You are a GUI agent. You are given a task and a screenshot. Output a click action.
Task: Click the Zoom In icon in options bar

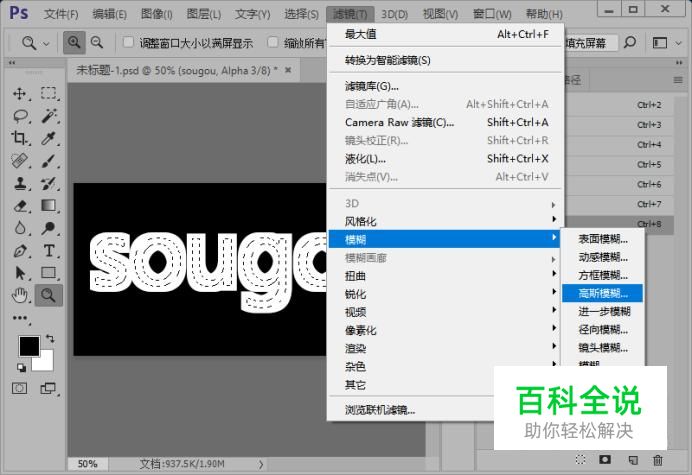point(74,42)
